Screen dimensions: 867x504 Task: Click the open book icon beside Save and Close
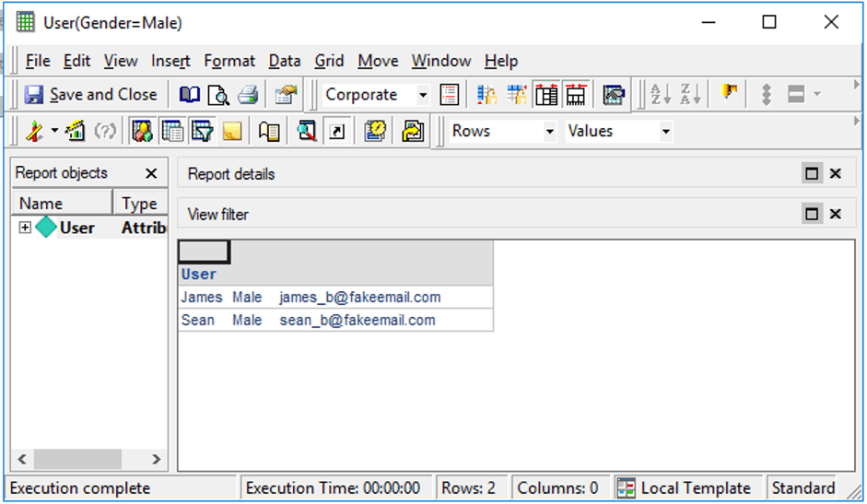pos(189,95)
